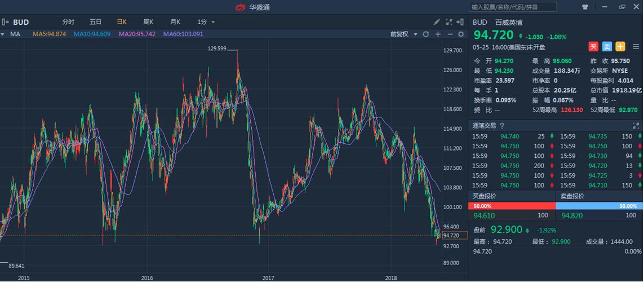The image size is (644, 282).
Task: Expand the MA indicator dropdown arrow
Action: 3,34
